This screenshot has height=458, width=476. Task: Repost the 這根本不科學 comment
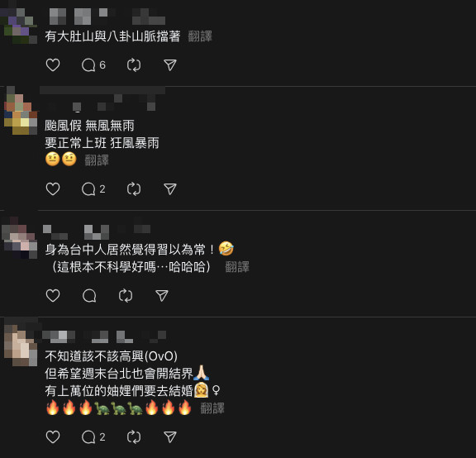(x=126, y=295)
